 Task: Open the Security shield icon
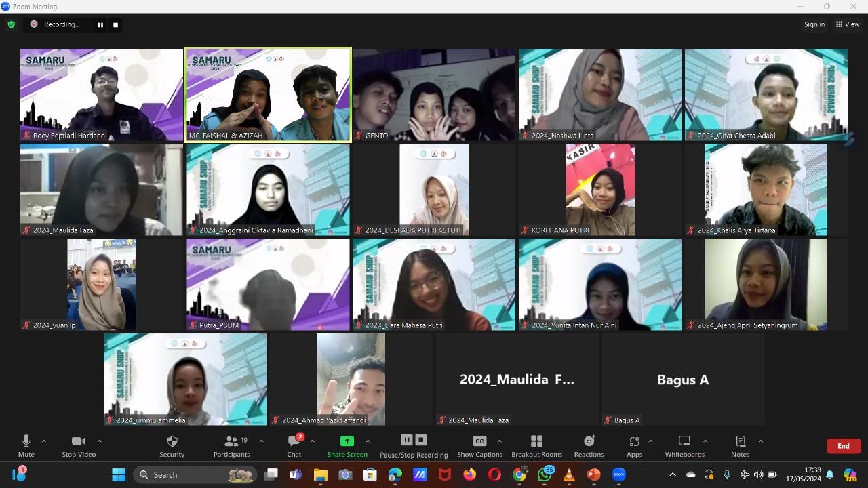(172, 441)
